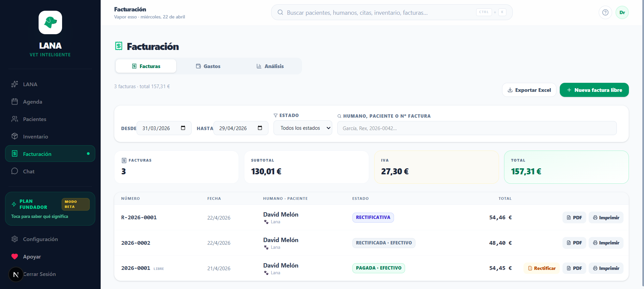The image size is (644, 289).
Task: Click the Agenda calendar icon in sidebar
Action: click(15, 102)
